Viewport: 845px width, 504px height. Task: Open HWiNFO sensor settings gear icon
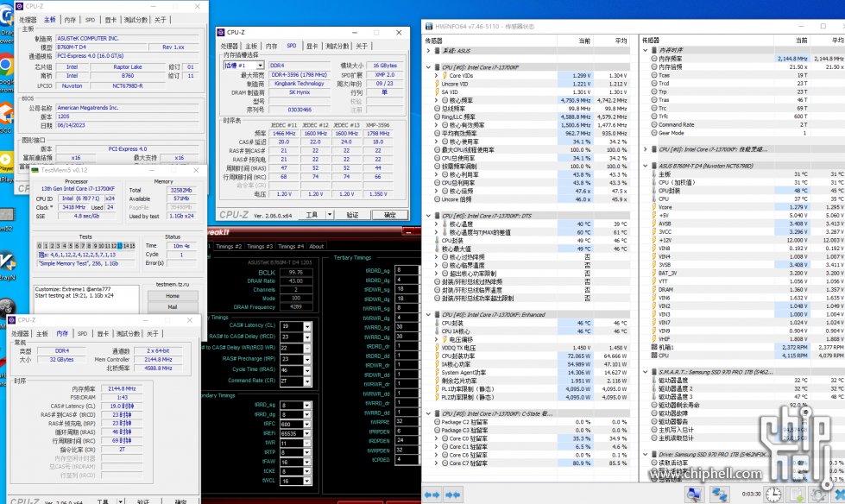click(x=818, y=495)
